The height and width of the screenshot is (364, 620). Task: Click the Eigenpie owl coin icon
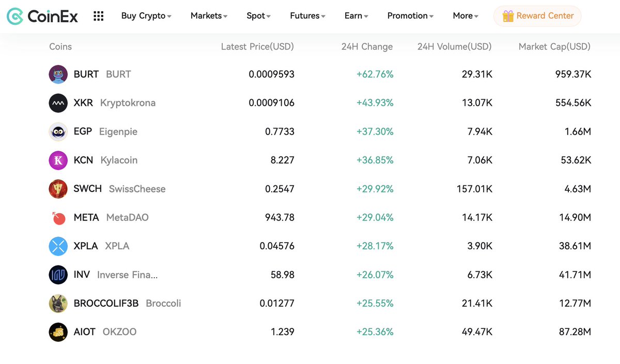(58, 132)
